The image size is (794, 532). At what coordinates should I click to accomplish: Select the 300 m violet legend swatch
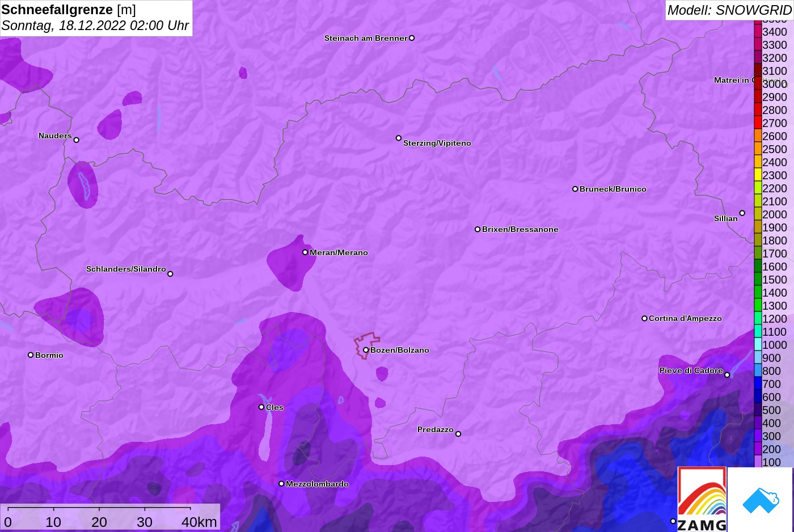click(x=758, y=436)
